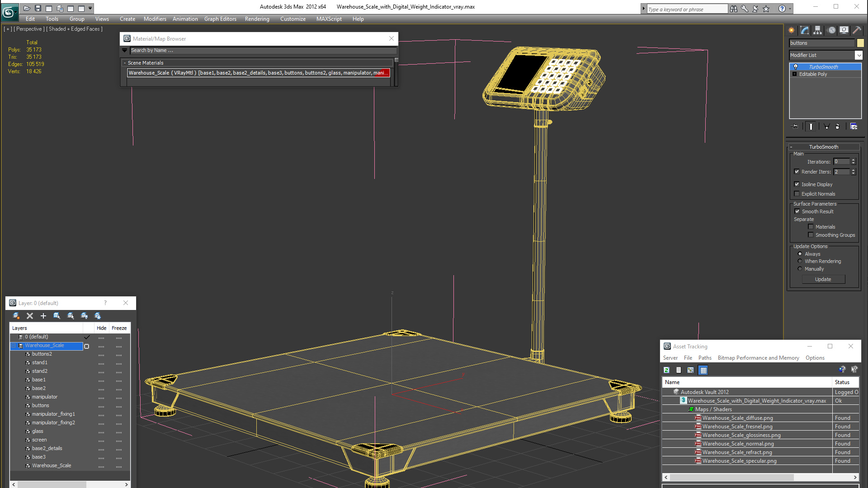Toggle Isoline Display checkbox
Screen dimensions: 868x488
coord(797,184)
